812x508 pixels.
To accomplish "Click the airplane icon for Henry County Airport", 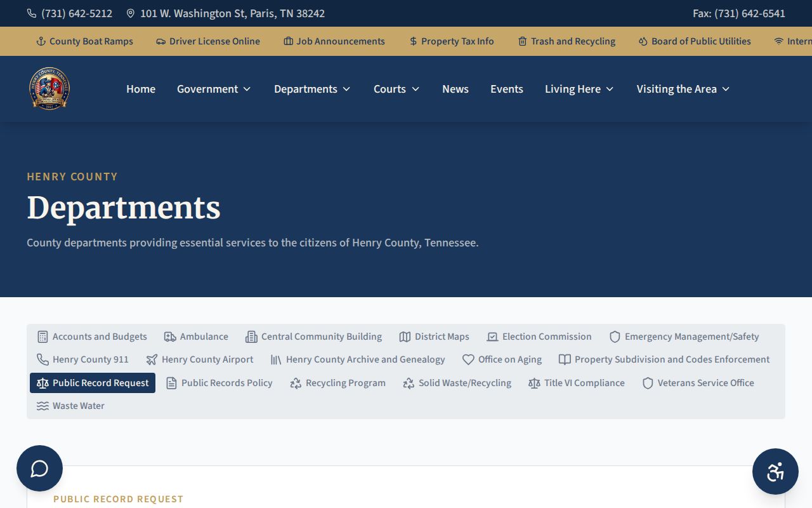I will [152, 359].
